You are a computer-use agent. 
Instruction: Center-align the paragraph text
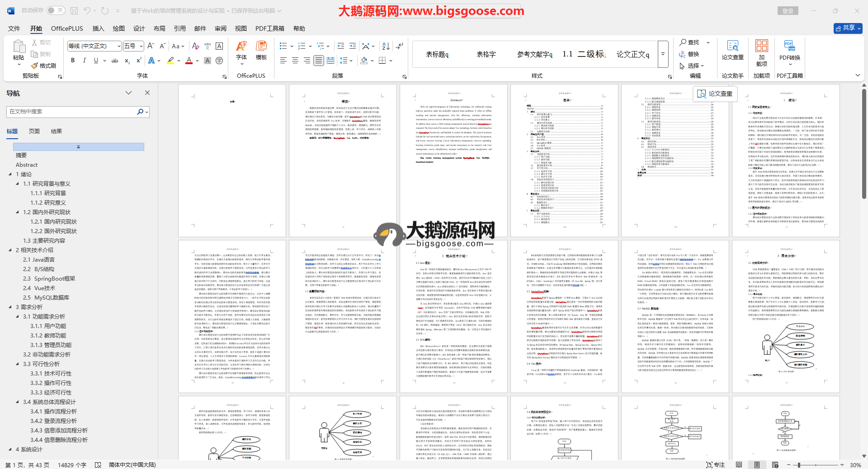(x=295, y=61)
